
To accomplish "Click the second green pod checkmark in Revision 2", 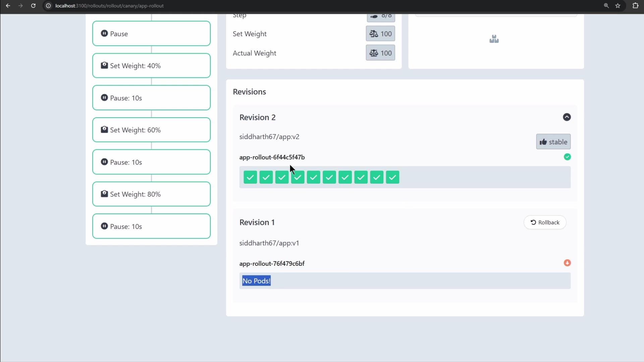I will coord(266,177).
